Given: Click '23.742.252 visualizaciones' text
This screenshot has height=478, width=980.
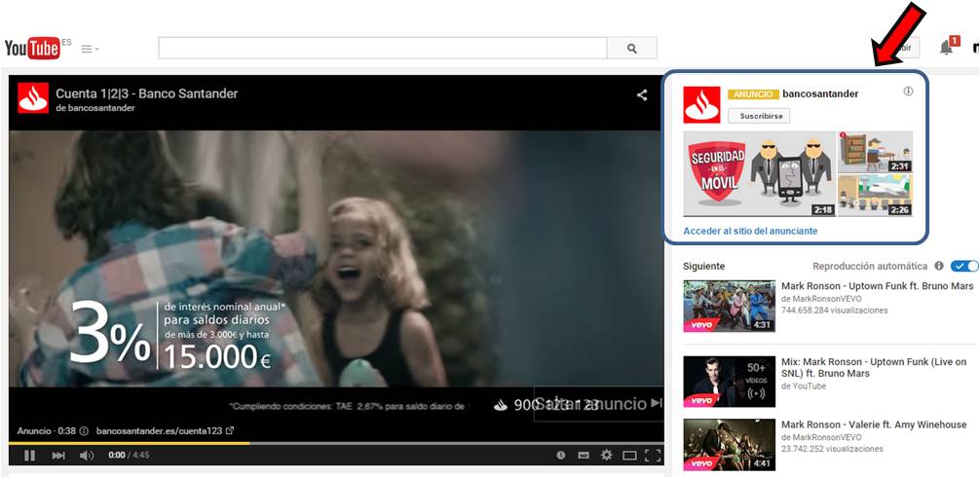Looking at the screenshot, I should [x=832, y=449].
